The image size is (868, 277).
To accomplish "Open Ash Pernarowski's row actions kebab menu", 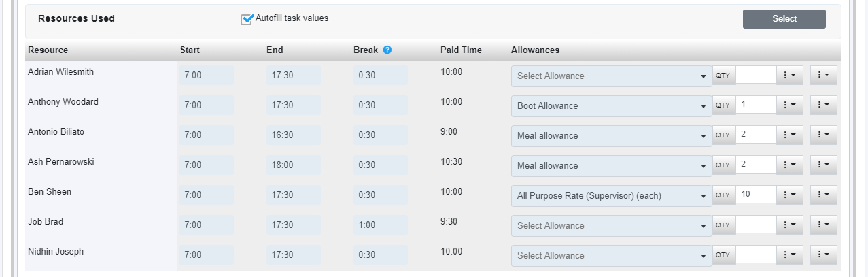I will coord(823,165).
